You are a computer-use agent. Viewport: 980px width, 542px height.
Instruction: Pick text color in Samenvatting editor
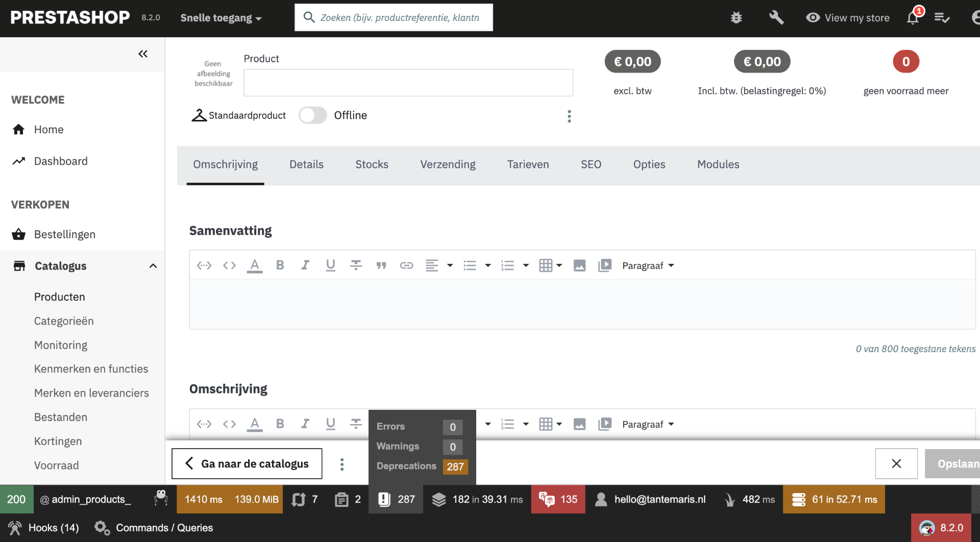tap(255, 265)
